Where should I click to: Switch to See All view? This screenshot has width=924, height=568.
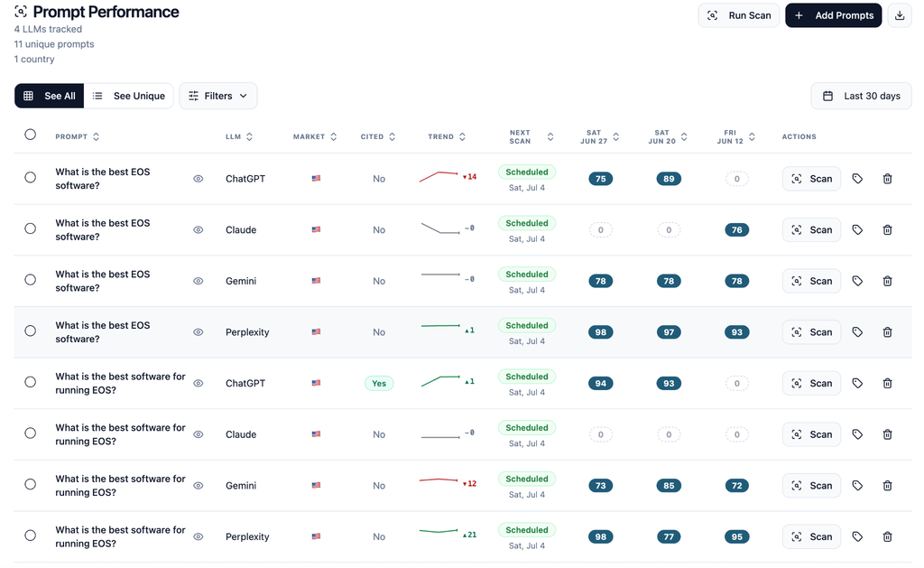50,96
